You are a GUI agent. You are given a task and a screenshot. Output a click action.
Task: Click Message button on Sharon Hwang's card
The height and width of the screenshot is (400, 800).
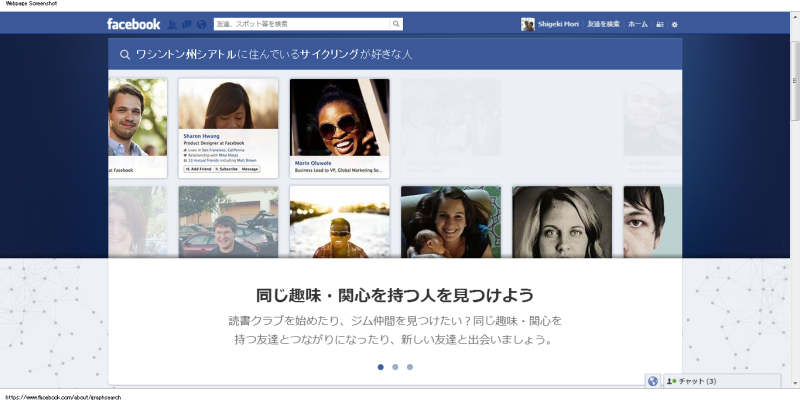point(249,169)
